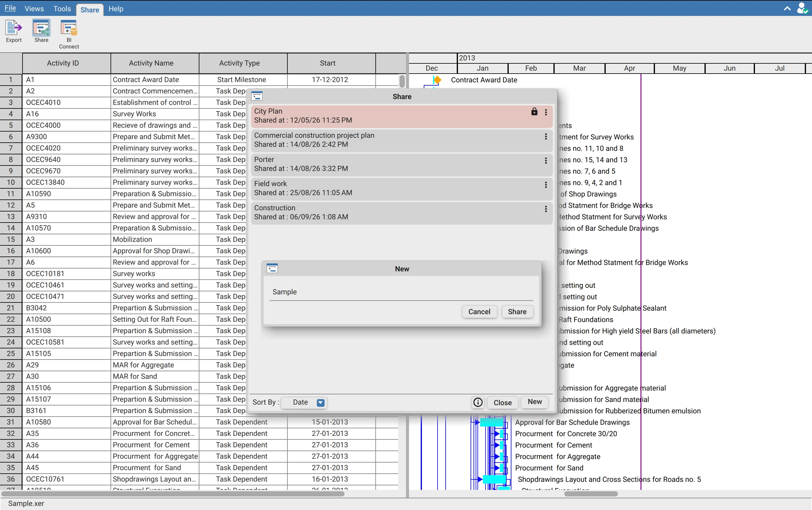This screenshot has width=812, height=510.
Task: Click the horizontal scrollbar under the table
Action: pyautogui.click(x=172, y=494)
